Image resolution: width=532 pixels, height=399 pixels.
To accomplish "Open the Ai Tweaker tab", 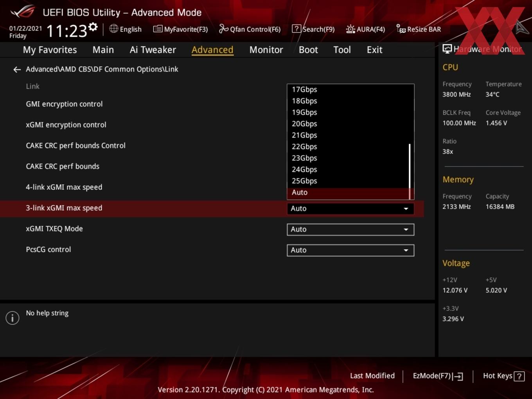I will (x=153, y=50).
